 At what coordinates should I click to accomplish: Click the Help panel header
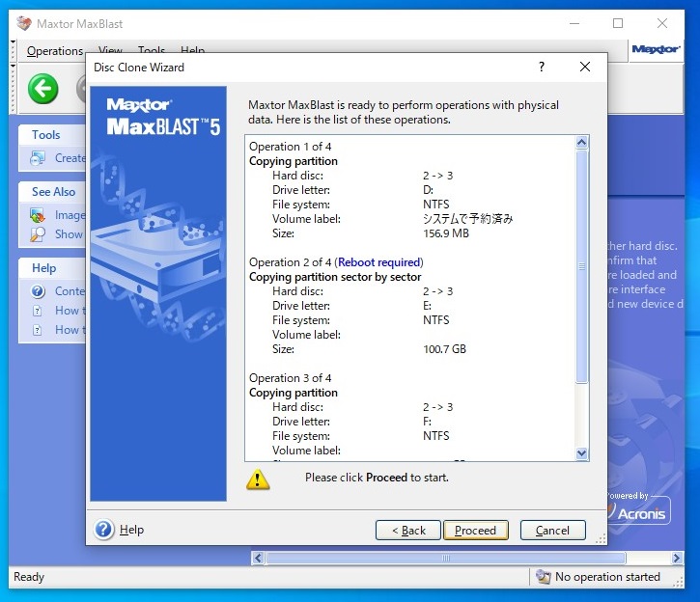[x=43, y=268]
